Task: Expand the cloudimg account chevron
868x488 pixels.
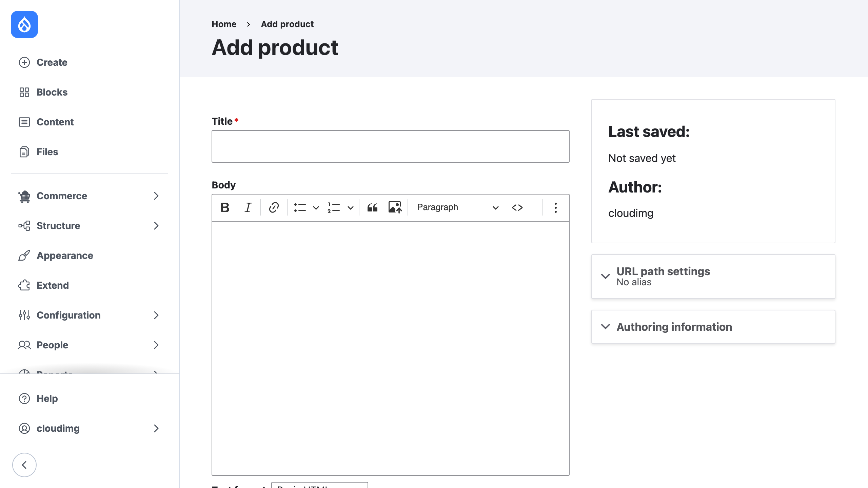Action: click(156, 428)
